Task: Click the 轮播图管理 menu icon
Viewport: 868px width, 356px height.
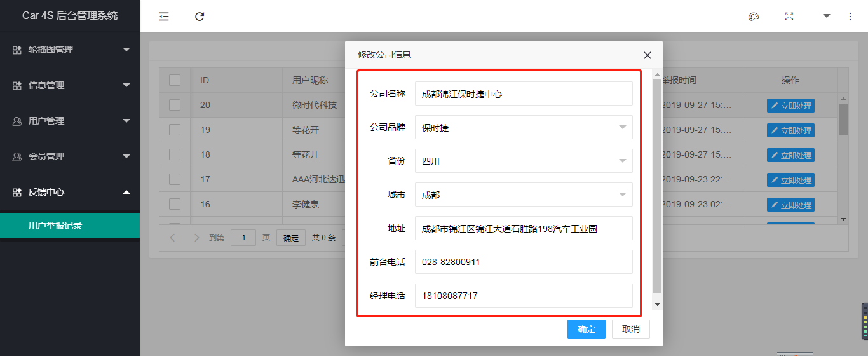Action: pos(17,50)
